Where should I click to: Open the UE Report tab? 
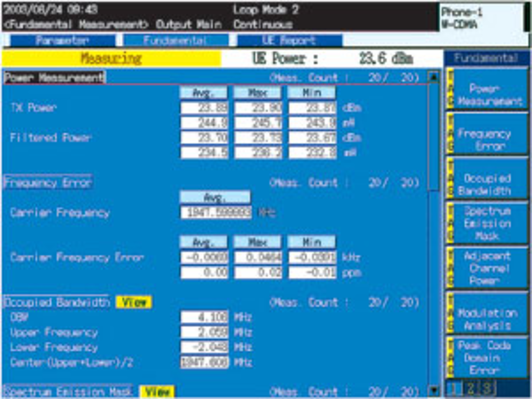(289, 41)
